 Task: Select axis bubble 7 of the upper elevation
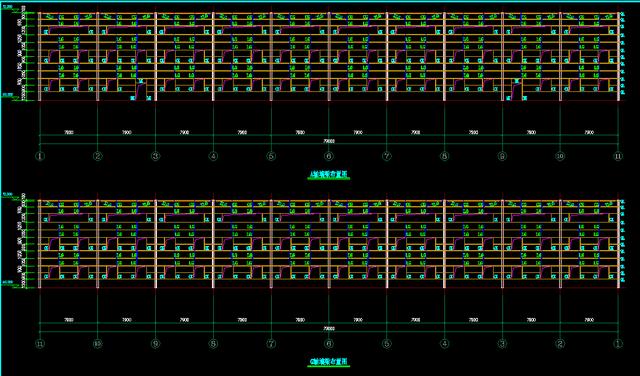coord(387,156)
